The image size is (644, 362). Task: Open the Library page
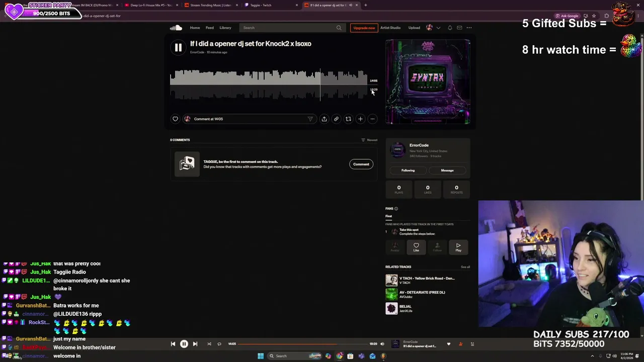(225, 28)
